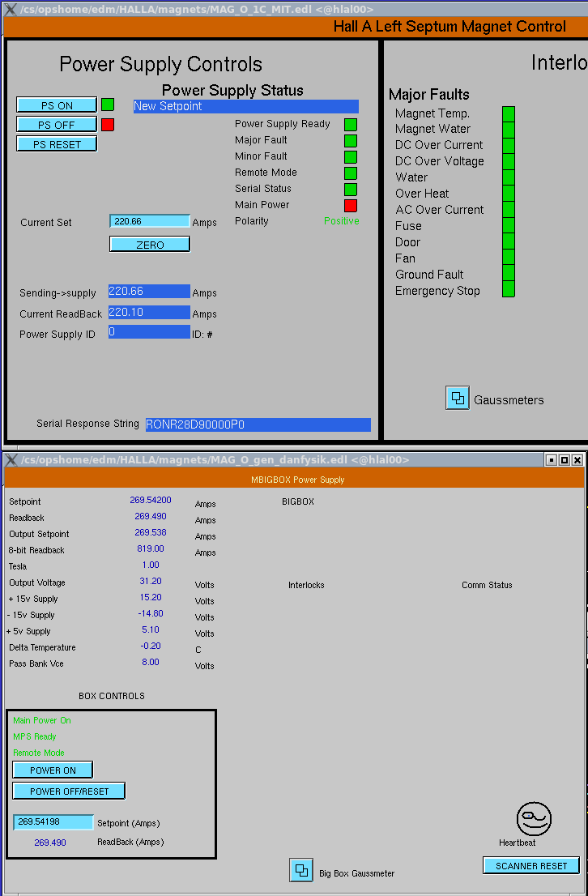Click the Serial Status indicator light

coord(350,189)
